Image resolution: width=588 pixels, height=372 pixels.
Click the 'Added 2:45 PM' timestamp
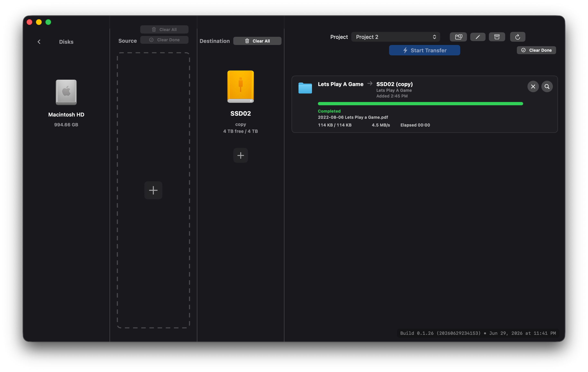point(392,96)
